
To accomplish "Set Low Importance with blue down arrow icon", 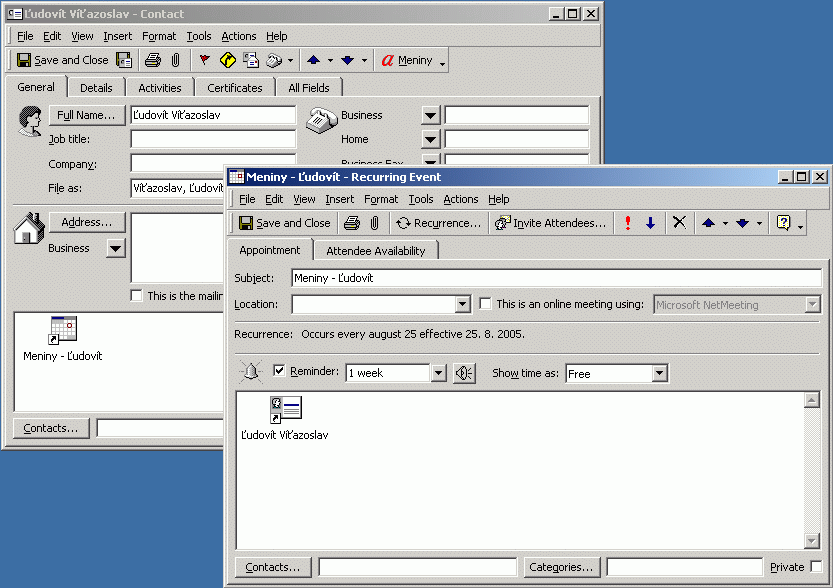I will [x=650, y=223].
